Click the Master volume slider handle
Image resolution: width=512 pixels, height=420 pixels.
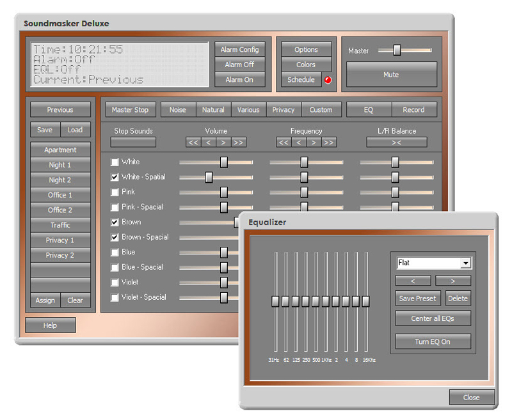[397, 50]
